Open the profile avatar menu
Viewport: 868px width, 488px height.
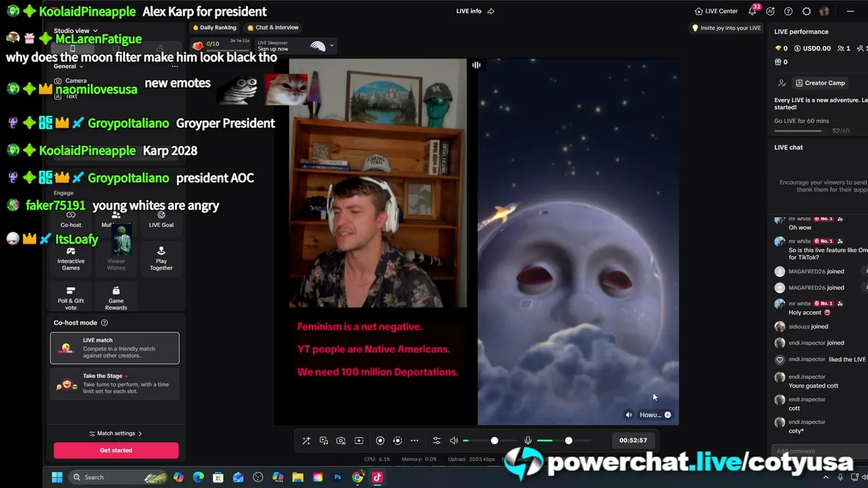pos(825,11)
